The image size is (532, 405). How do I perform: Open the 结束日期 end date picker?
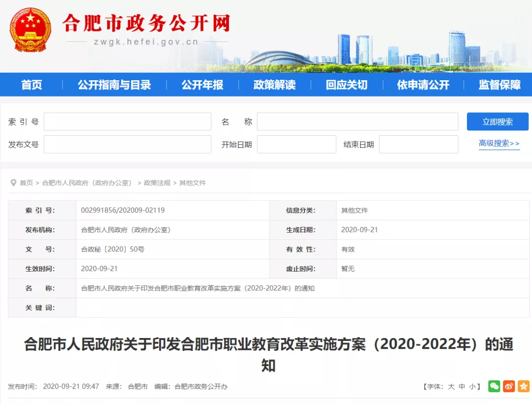tap(418, 144)
